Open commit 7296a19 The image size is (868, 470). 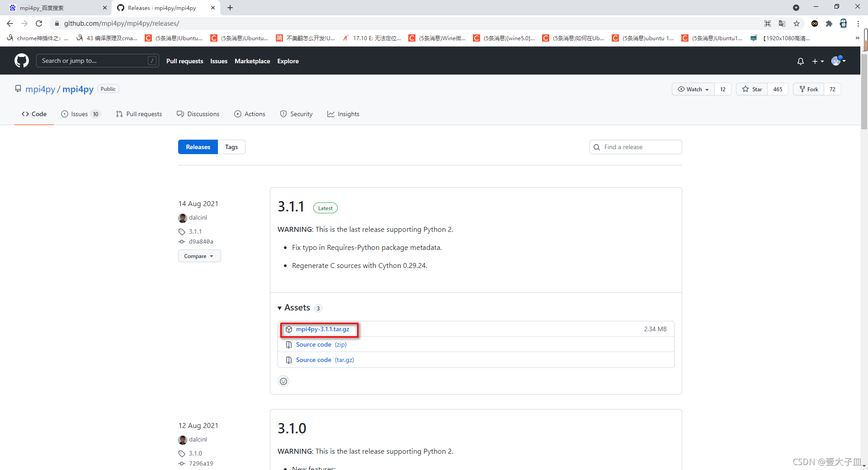coord(201,464)
